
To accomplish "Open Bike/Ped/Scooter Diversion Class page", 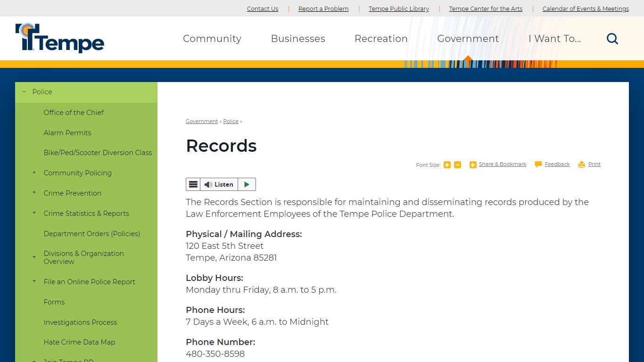I will pyautogui.click(x=98, y=152).
